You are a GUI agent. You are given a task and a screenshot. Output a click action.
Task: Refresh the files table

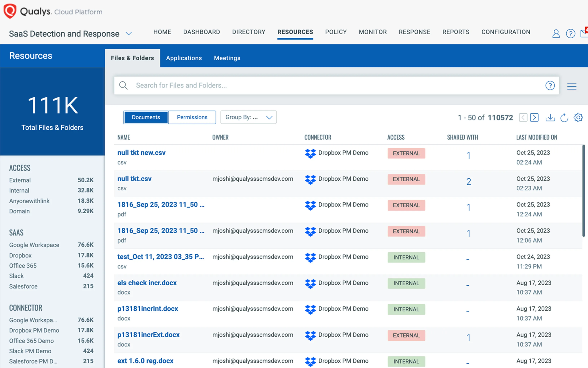pos(564,118)
